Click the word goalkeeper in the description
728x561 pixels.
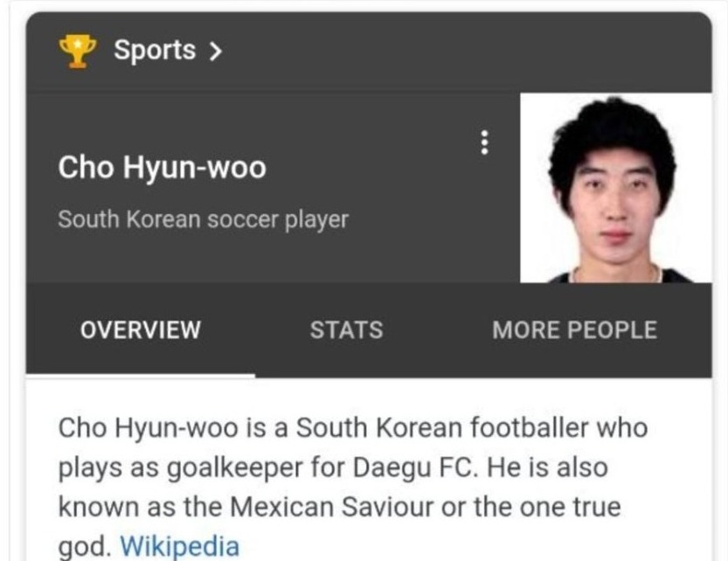pos(234,468)
